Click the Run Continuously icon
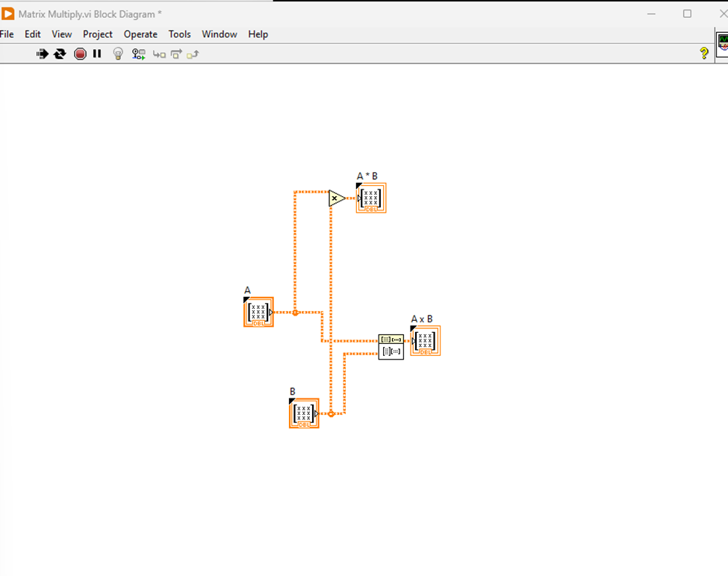Image resolution: width=728 pixels, height=576 pixels. [x=60, y=54]
